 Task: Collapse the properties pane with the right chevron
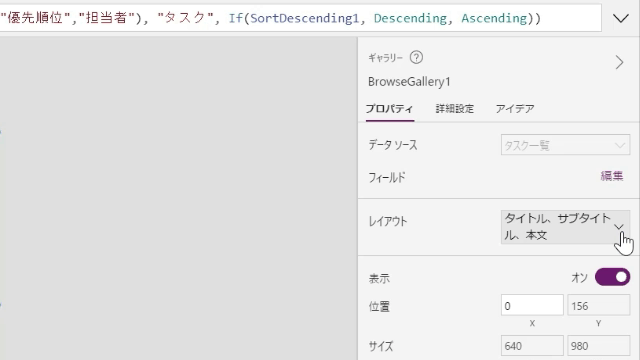click(619, 62)
